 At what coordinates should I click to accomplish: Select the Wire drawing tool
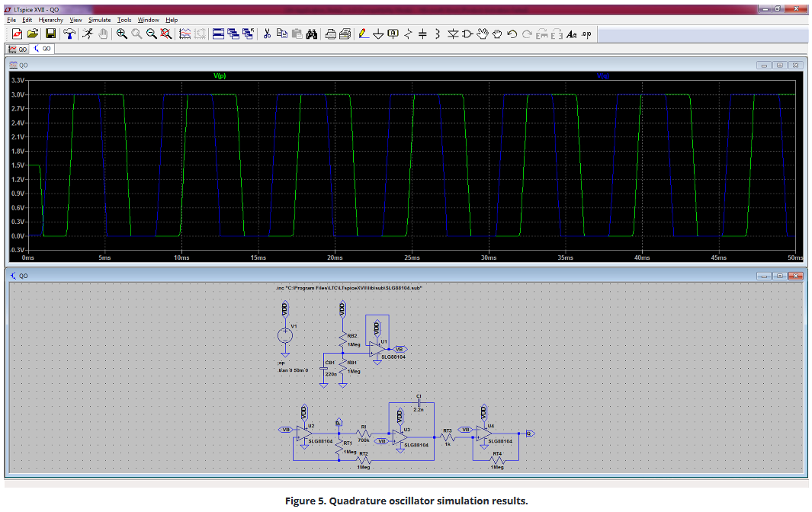363,34
